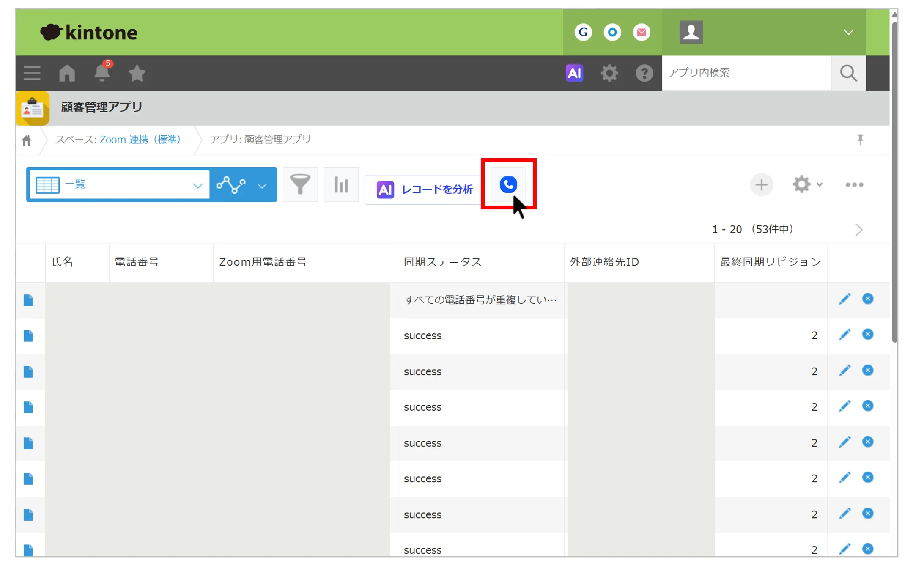Pin this page with pushpin icon
The height and width of the screenshot is (574, 924).
tap(860, 140)
